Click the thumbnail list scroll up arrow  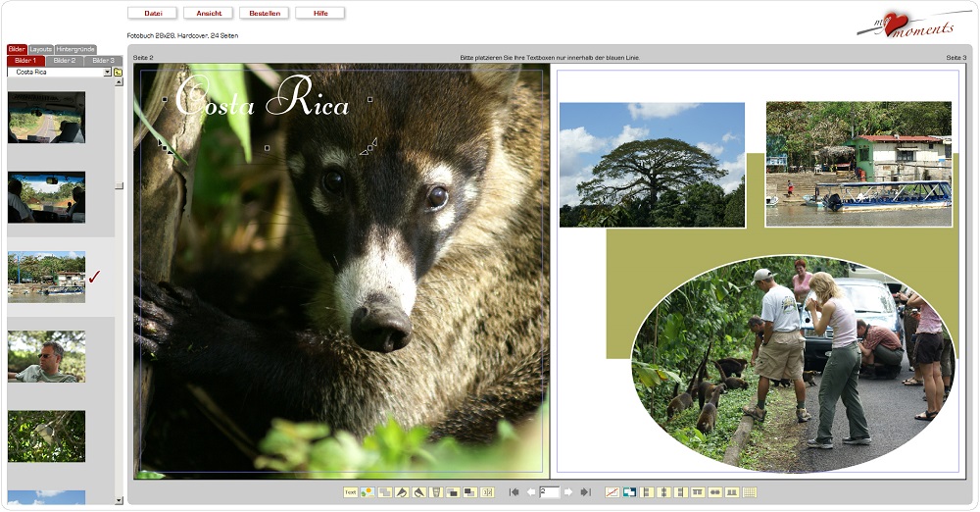click(x=119, y=82)
